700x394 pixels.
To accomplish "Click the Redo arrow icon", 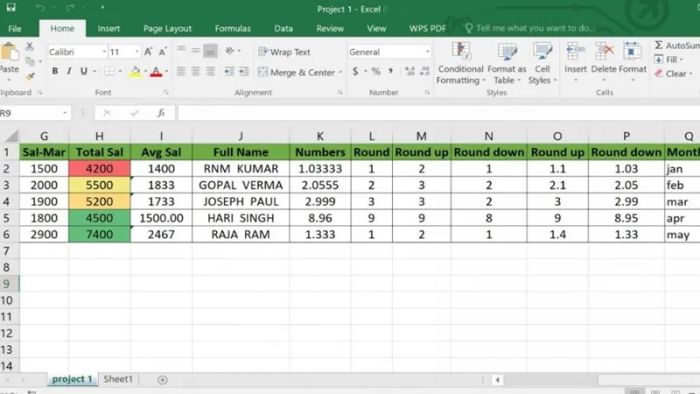I will [x=70, y=8].
